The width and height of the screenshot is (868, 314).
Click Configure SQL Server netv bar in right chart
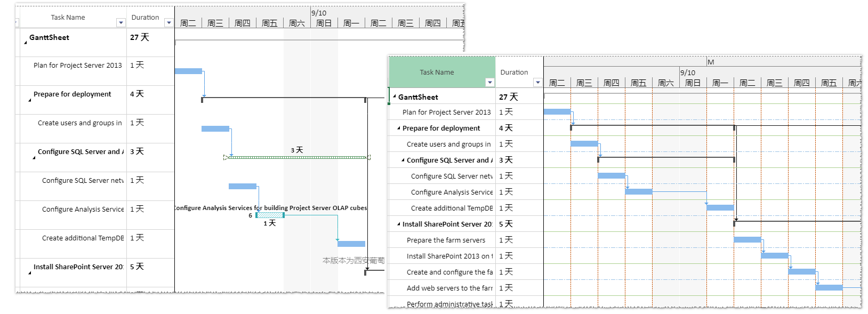[612, 175]
